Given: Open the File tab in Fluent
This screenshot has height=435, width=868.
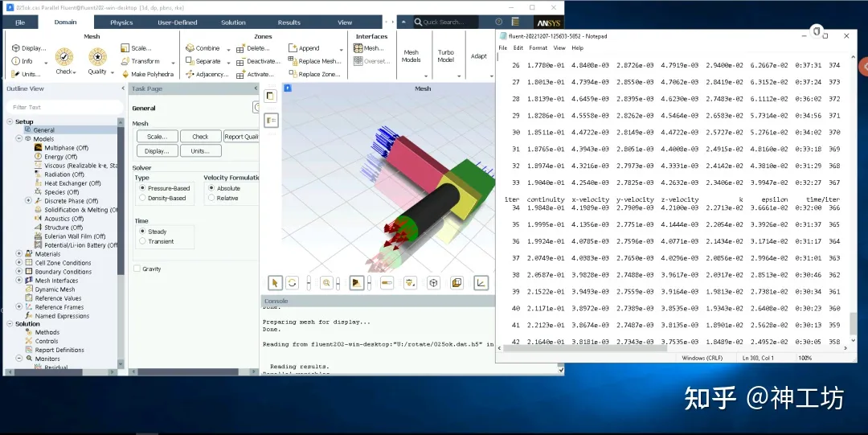Looking at the screenshot, I should tap(20, 23).
